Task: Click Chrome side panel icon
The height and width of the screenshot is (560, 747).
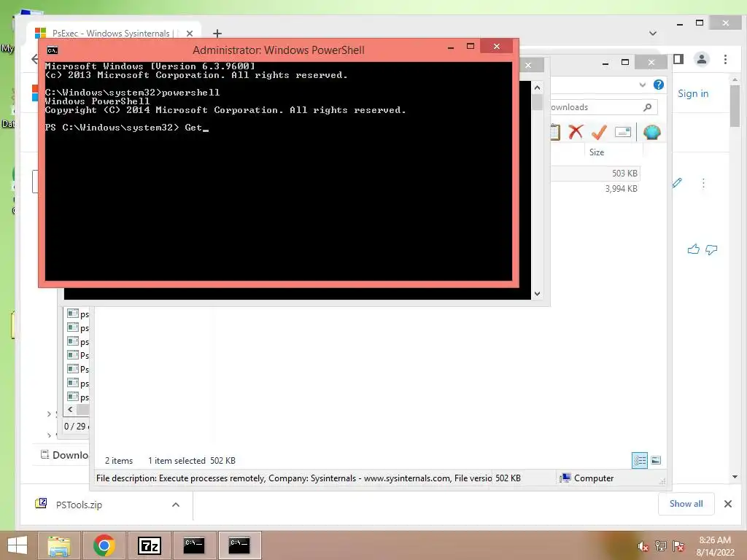Action: click(x=678, y=59)
